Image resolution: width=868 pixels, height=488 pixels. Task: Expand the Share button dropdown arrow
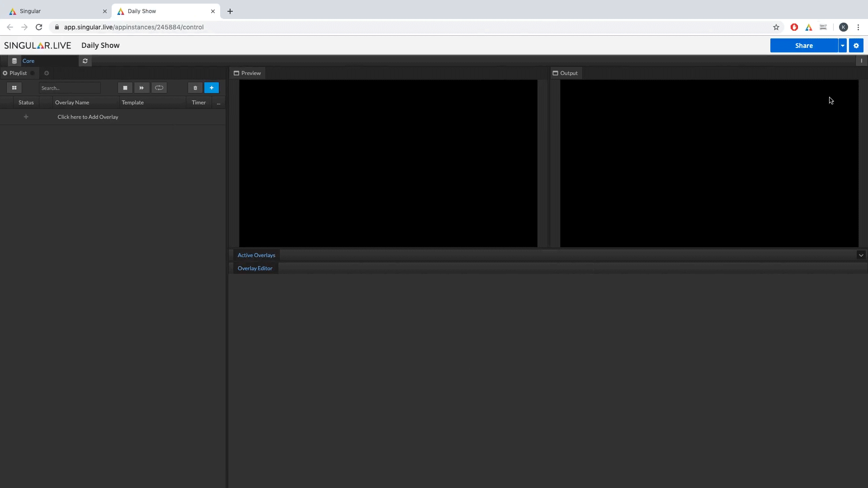pyautogui.click(x=842, y=45)
